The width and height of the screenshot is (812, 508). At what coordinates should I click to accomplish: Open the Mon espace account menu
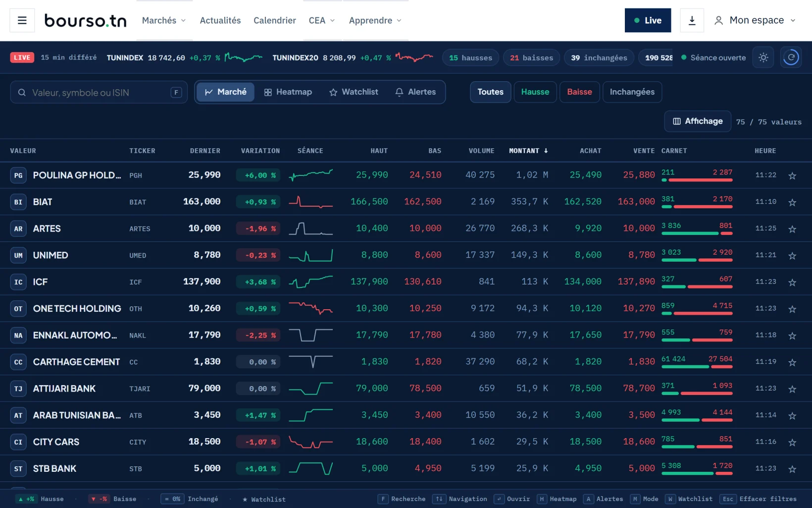tap(755, 20)
